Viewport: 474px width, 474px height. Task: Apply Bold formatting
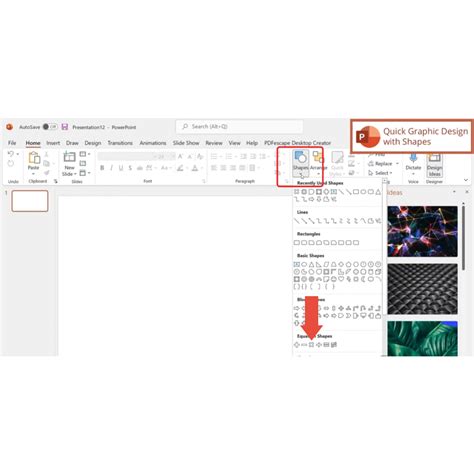coord(102,168)
